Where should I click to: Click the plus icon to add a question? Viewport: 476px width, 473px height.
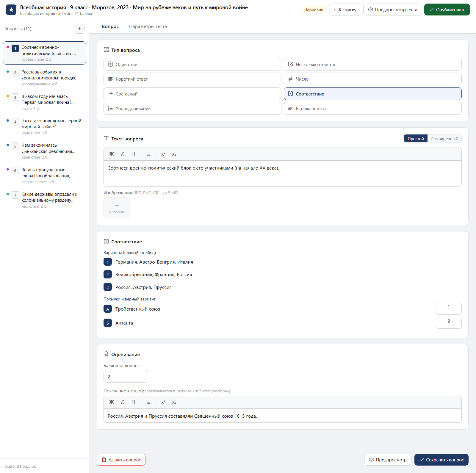(79, 29)
